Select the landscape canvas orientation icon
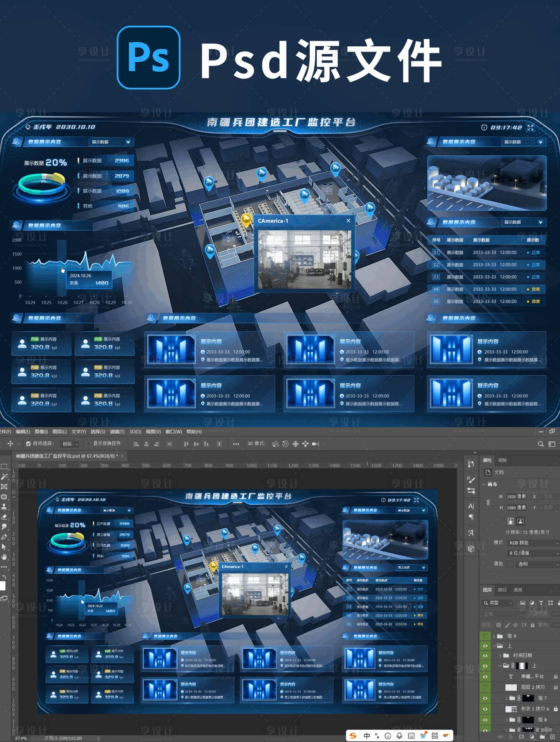The height and width of the screenshot is (742, 560). [x=520, y=521]
